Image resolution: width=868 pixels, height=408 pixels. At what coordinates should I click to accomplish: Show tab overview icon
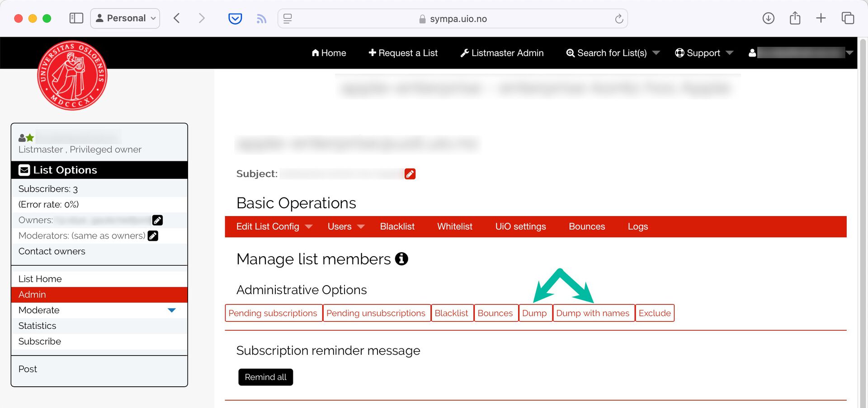pyautogui.click(x=848, y=18)
